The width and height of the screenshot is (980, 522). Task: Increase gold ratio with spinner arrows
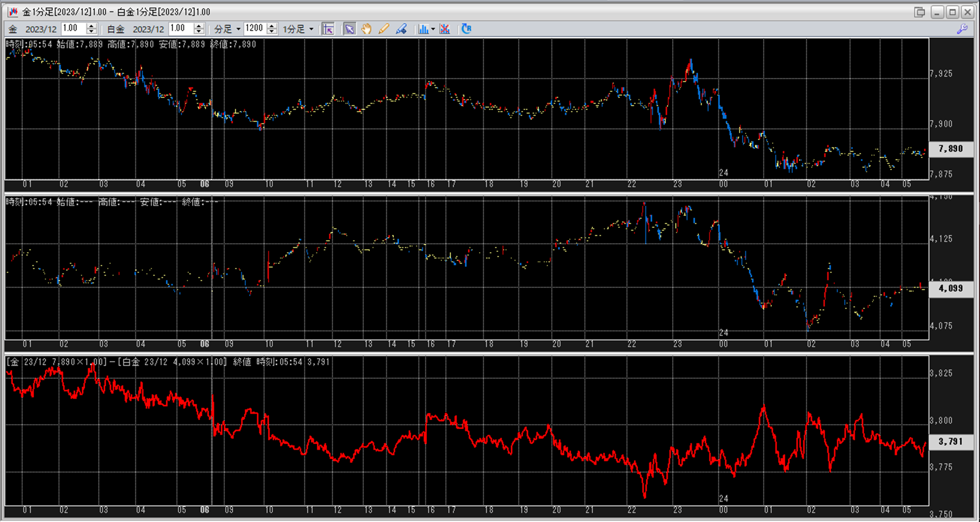click(x=91, y=26)
